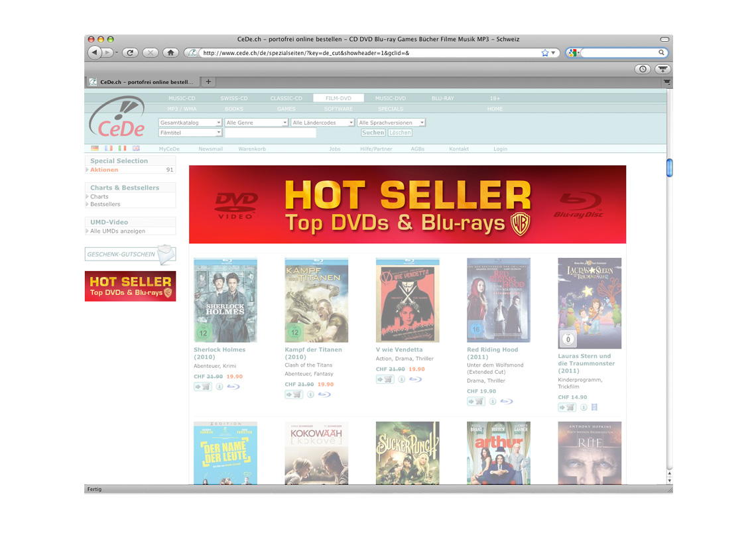Go to the browser home page icon

tap(170, 52)
